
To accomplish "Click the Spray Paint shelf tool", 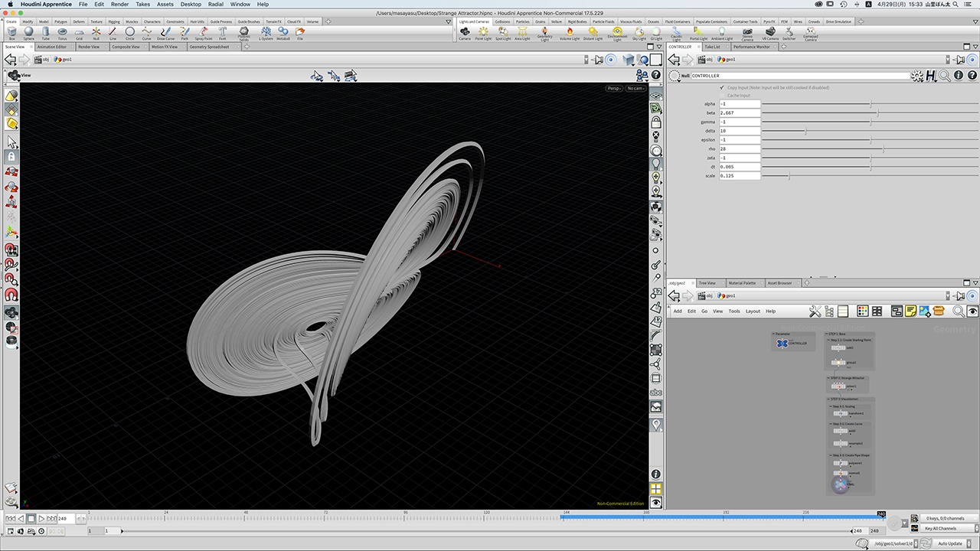I will [x=204, y=32].
